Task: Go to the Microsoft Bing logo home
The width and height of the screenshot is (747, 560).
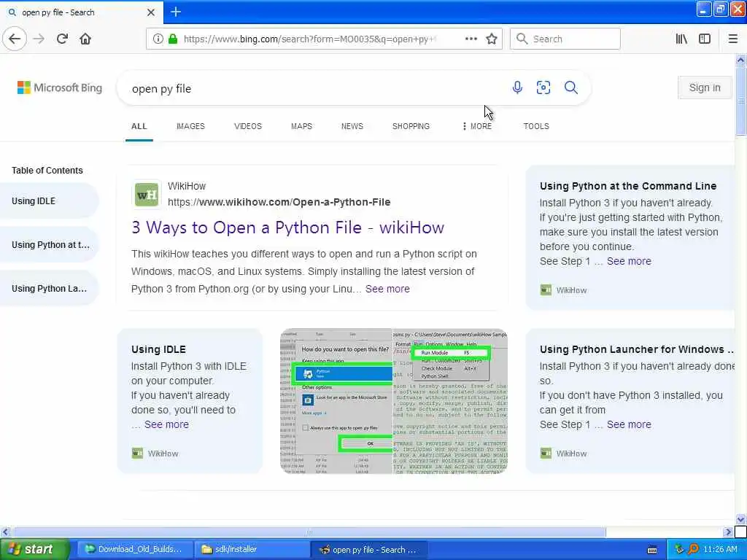Action: 60,87
